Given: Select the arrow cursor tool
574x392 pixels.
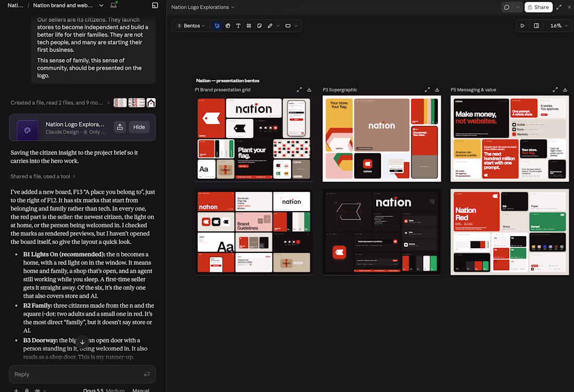Looking at the screenshot, I should tap(217, 26).
